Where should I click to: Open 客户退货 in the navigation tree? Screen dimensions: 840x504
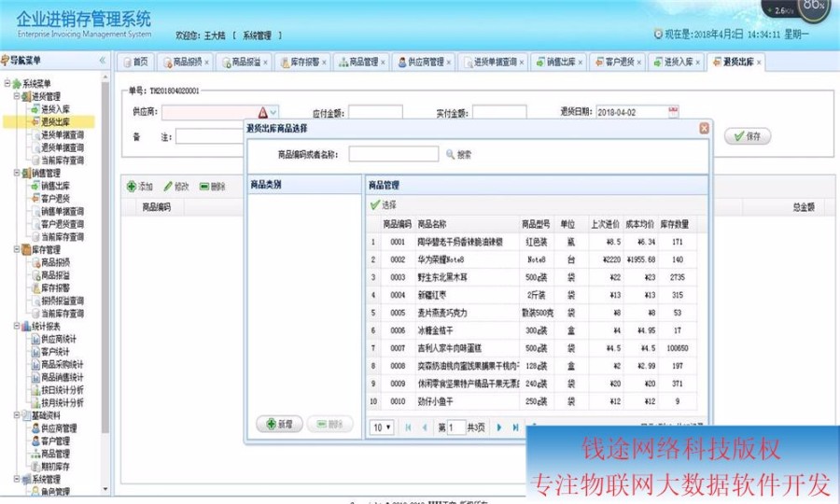point(56,198)
